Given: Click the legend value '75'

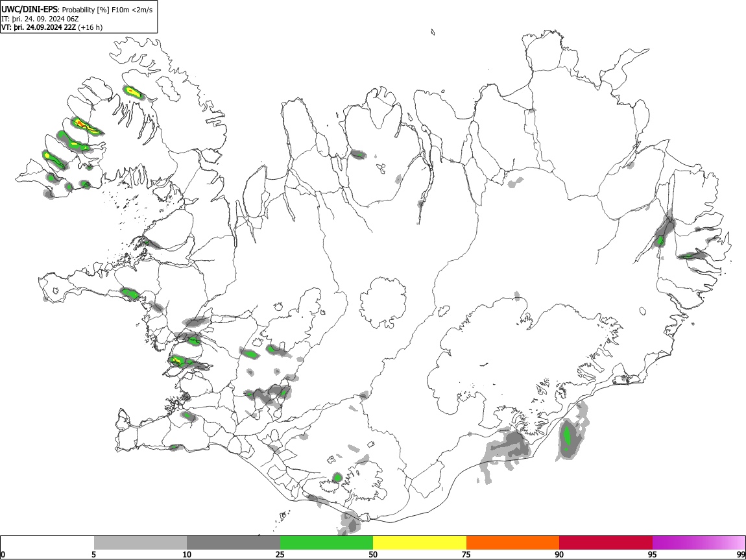Looking at the screenshot, I should coord(466,554).
